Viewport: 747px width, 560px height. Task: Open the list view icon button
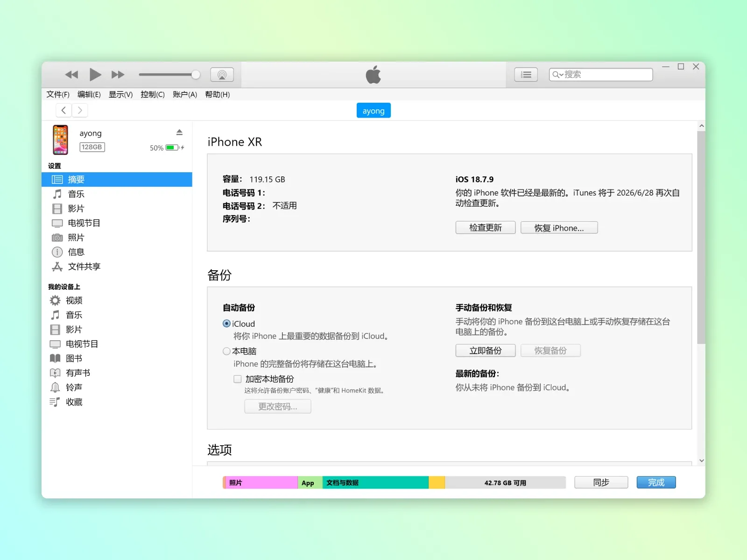526,75
